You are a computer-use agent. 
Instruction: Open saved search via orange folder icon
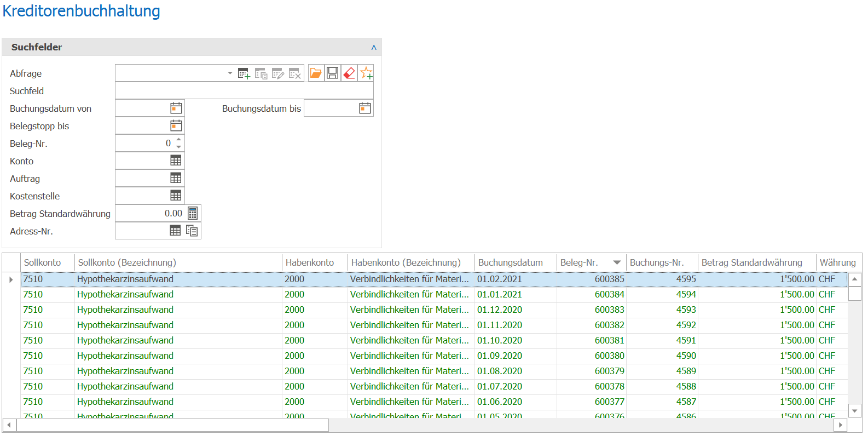coord(316,73)
